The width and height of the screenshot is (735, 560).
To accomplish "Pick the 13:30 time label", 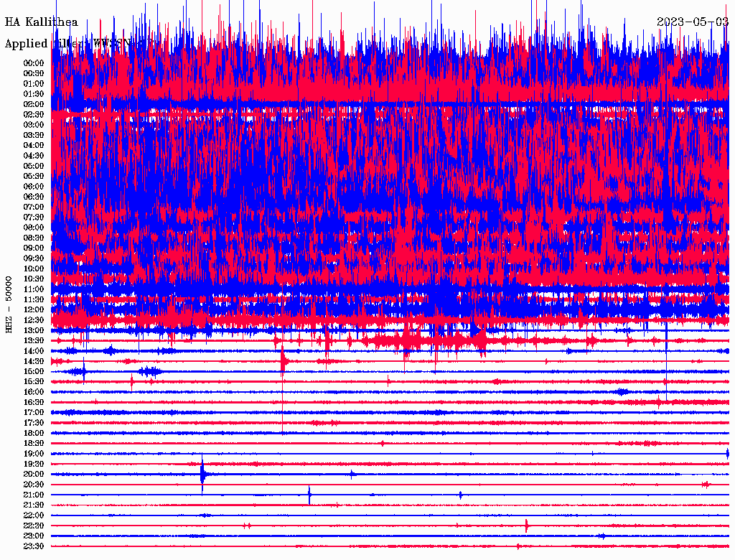I will pyautogui.click(x=34, y=341).
